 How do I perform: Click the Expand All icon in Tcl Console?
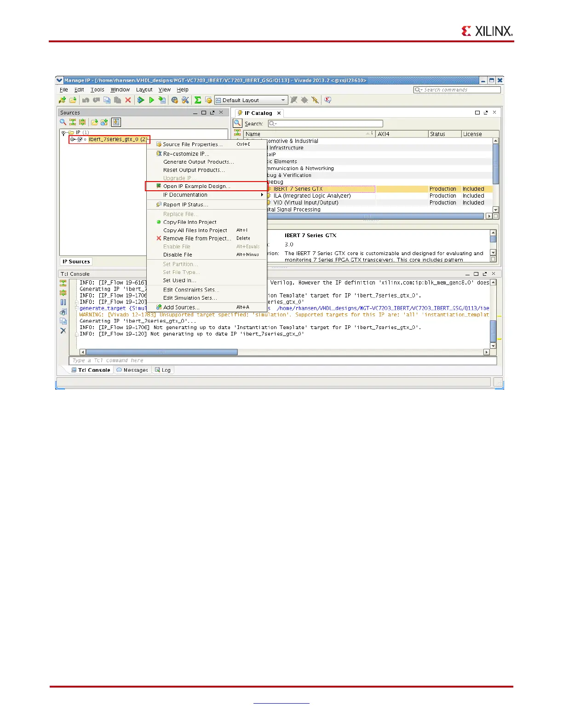63,292
